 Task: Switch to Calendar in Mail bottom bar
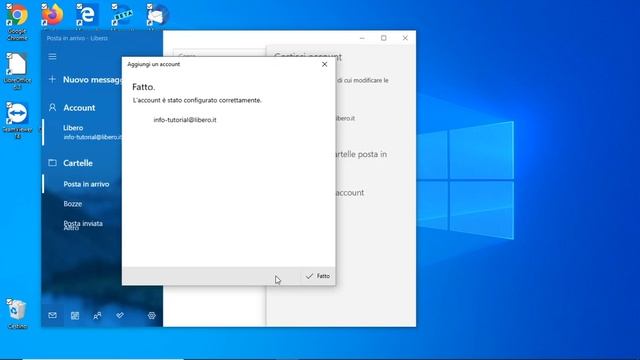(x=75, y=315)
